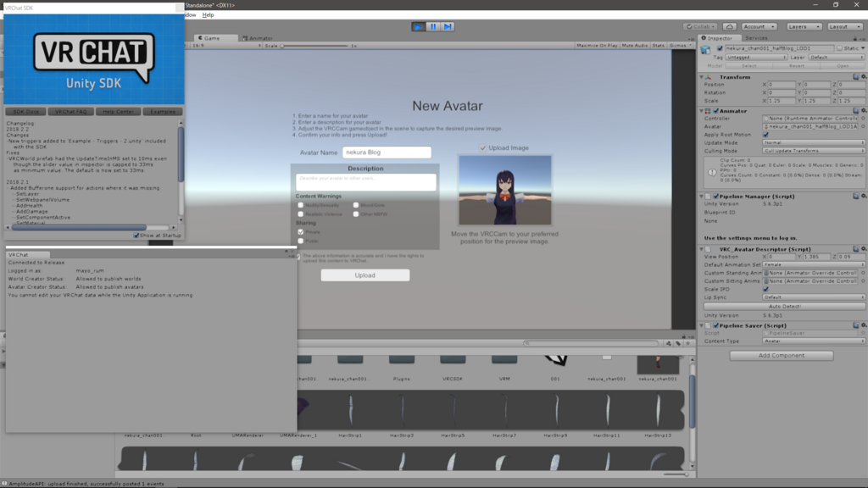868x488 pixels.
Task: Open VRC_Avatar Descriptor gear settings
Action: click(864, 249)
